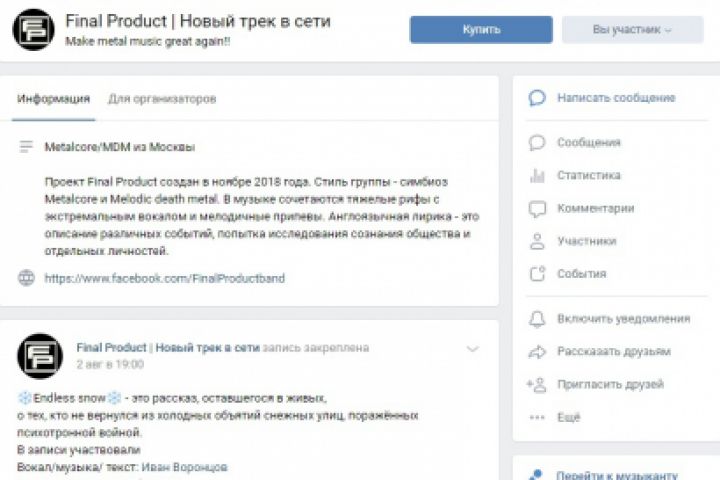Open События via its calendar icon
The height and width of the screenshot is (480, 720).
coord(537,274)
